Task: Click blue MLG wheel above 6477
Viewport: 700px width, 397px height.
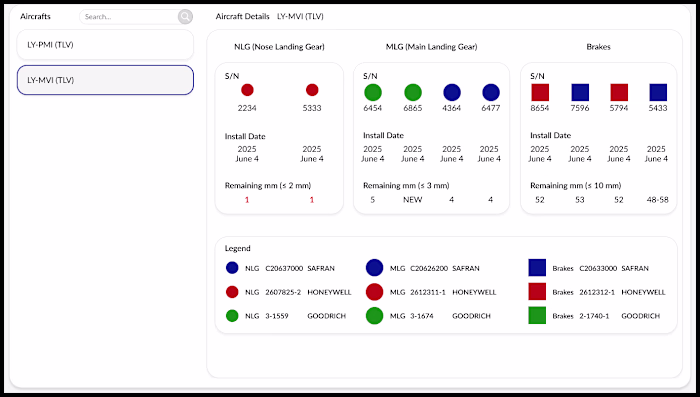Action: pos(491,92)
